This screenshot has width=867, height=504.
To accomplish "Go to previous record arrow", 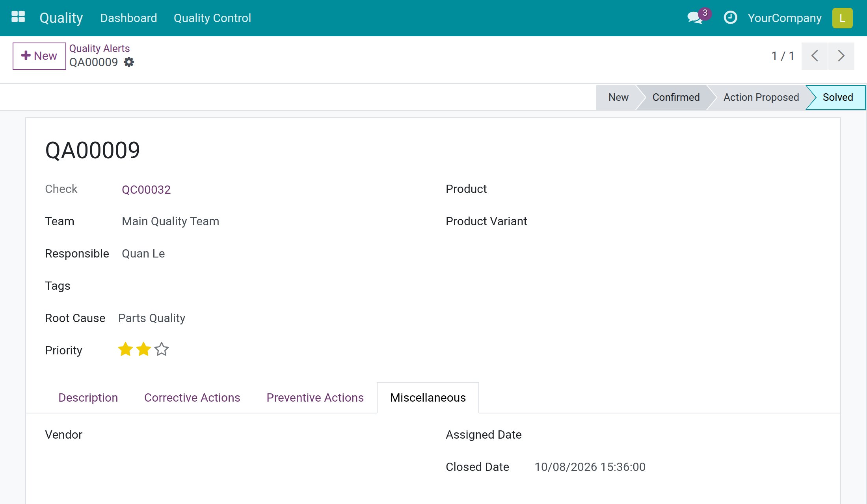I will [x=815, y=56].
